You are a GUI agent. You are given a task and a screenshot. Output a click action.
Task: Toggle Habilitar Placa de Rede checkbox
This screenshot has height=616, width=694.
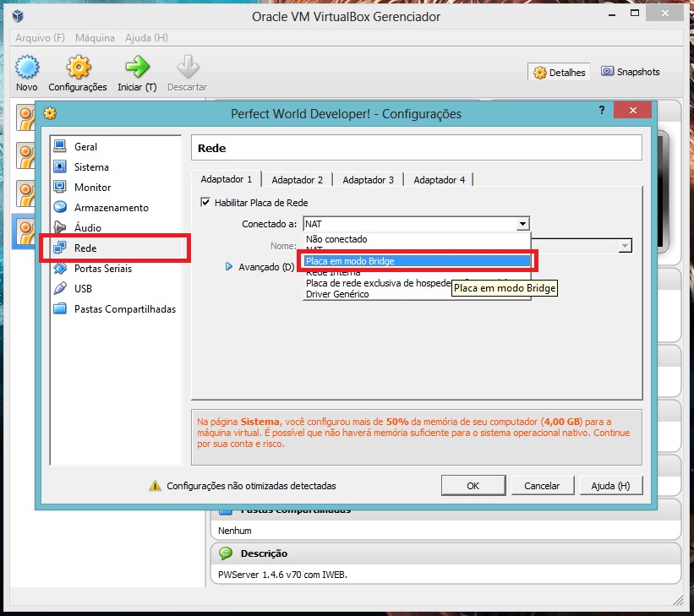coord(205,202)
